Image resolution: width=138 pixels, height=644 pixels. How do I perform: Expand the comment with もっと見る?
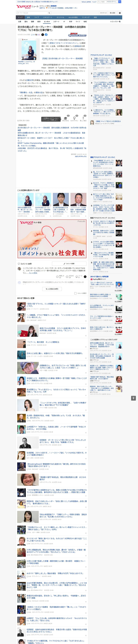(x=33, y=273)
